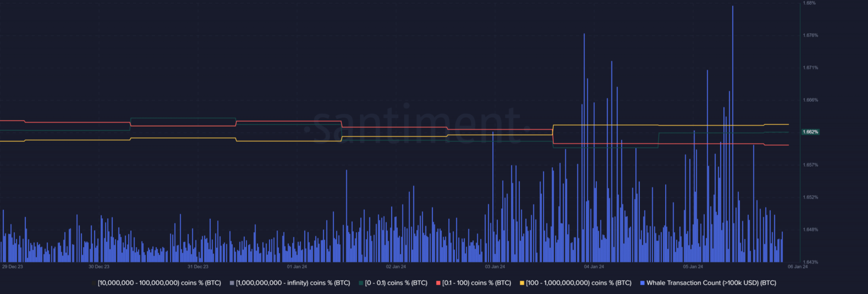Click the 06 Jan 24 date label
Viewport: 868px width, 294px height.
[797, 266]
